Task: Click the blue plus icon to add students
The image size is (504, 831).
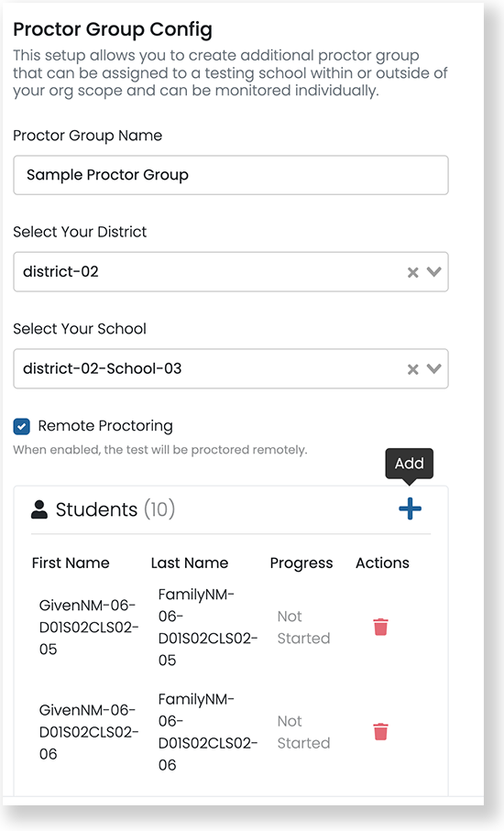Action: tap(410, 508)
